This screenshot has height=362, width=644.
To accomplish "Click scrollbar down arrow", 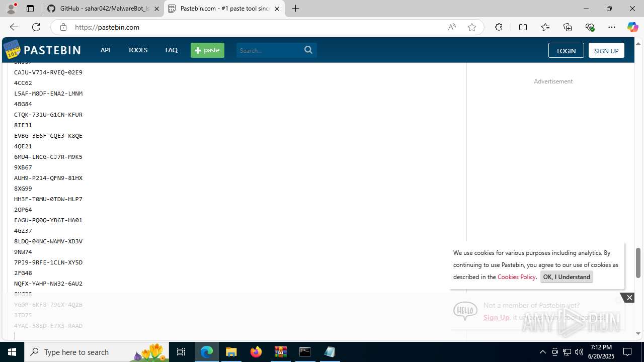I will [x=638, y=333].
